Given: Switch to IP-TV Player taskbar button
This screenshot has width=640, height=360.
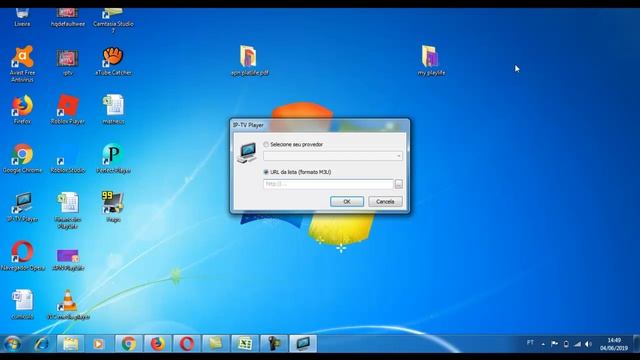Looking at the screenshot, I should click(303, 344).
